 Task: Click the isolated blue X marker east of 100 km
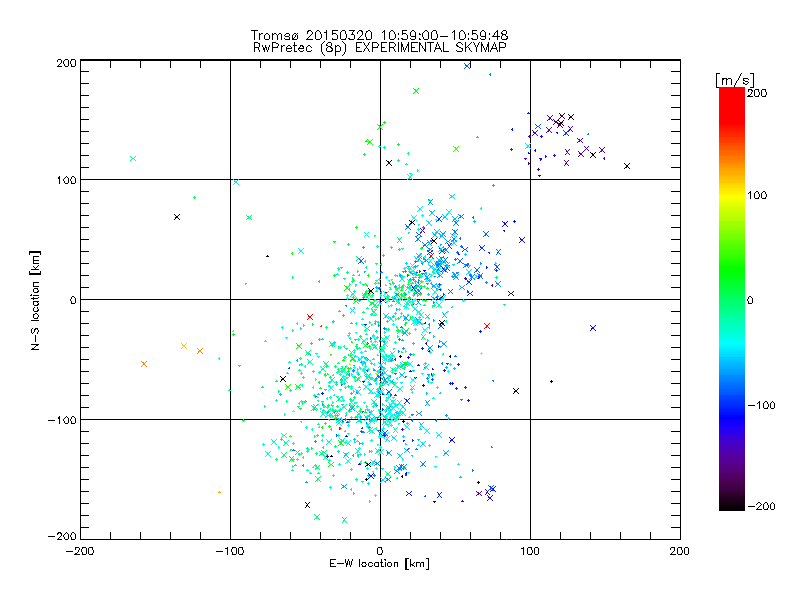(x=593, y=328)
